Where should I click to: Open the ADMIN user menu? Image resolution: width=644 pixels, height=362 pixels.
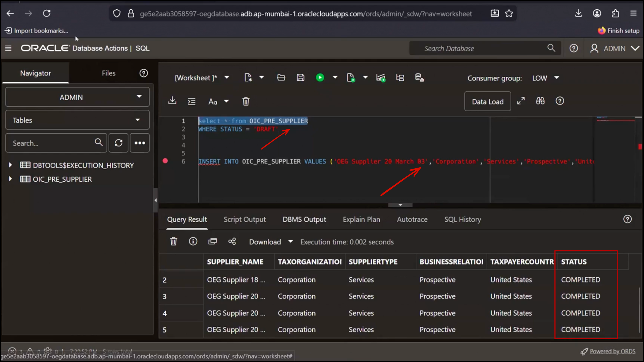[x=614, y=48]
